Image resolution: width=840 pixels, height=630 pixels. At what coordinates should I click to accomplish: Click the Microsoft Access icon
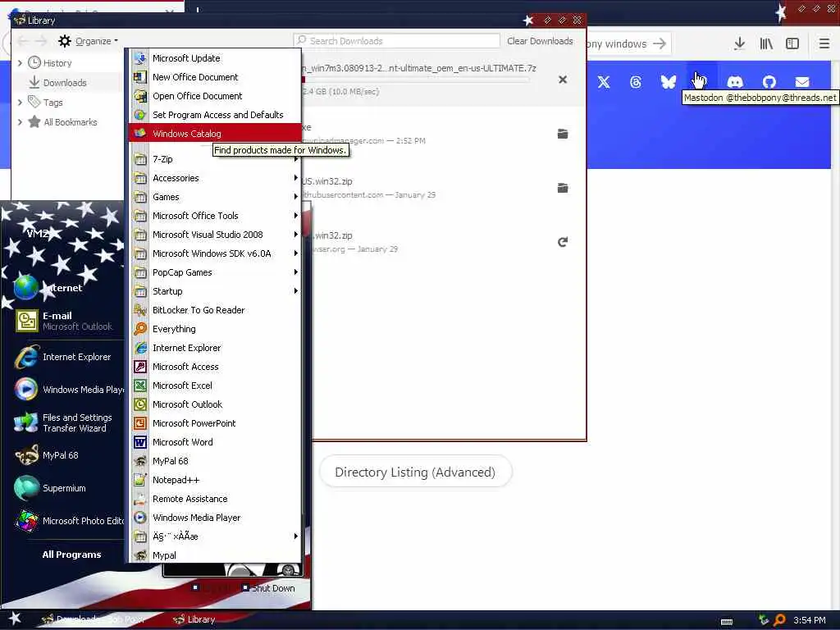point(140,367)
